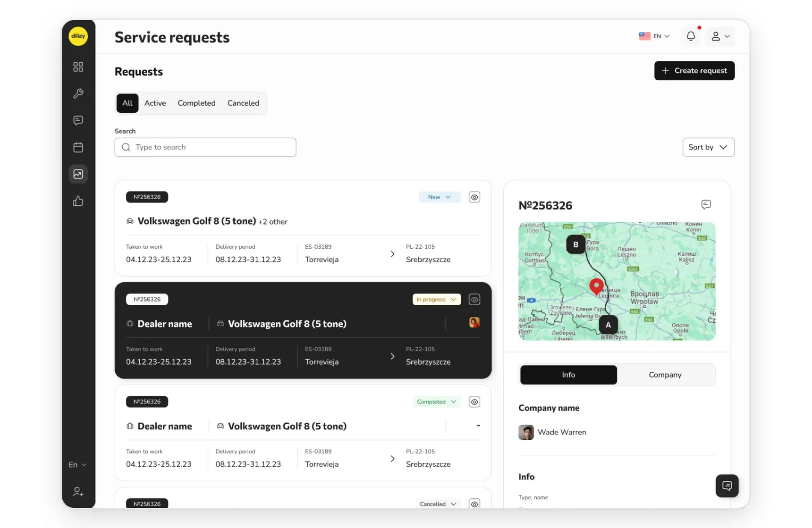
Task: Click the Type to search field
Action: click(x=205, y=147)
